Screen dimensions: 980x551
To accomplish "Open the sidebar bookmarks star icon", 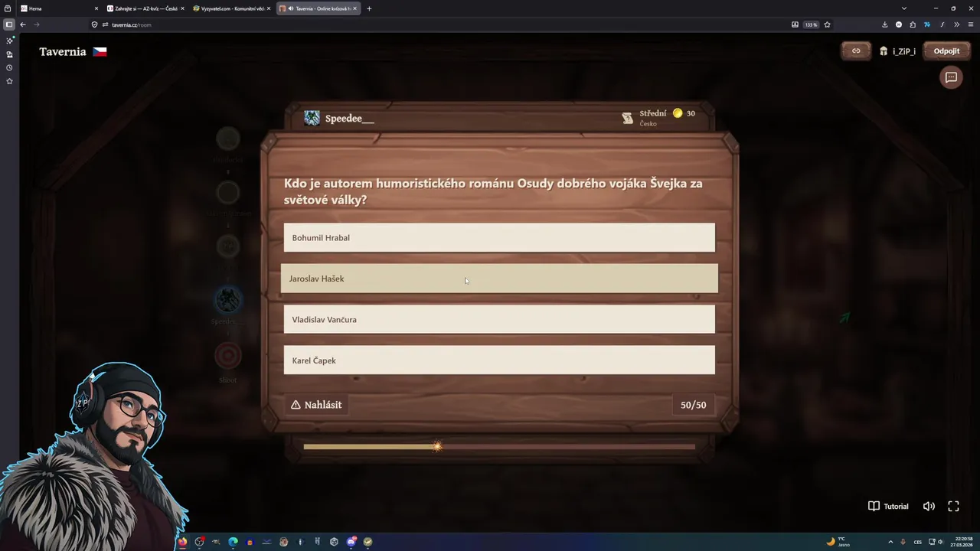I will point(9,81).
